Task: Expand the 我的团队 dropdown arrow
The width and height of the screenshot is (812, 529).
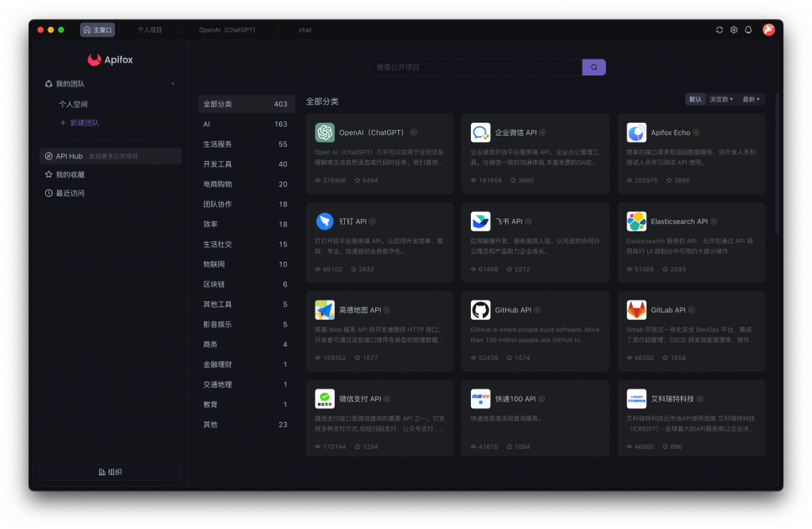Action: [x=173, y=84]
